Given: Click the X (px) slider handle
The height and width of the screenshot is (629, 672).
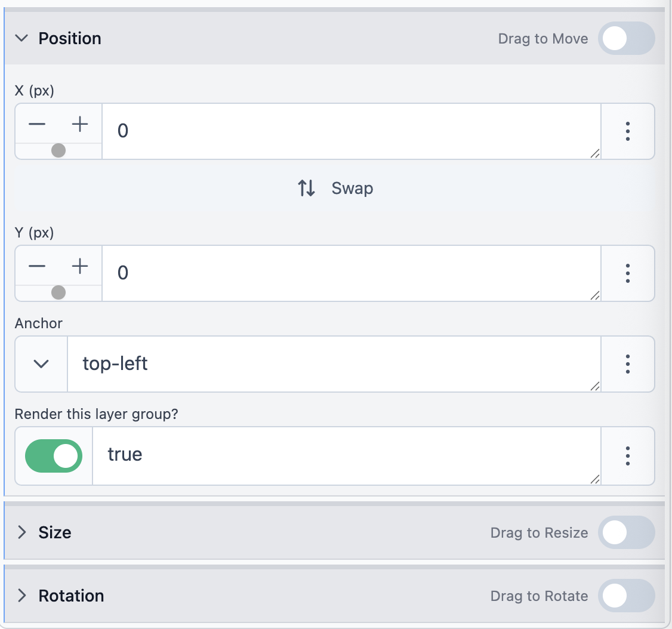Looking at the screenshot, I should tap(58, 150).
